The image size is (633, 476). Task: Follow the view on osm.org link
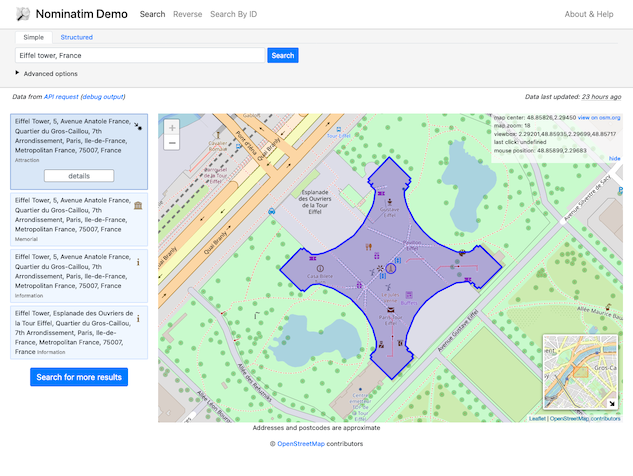[599, 117]
